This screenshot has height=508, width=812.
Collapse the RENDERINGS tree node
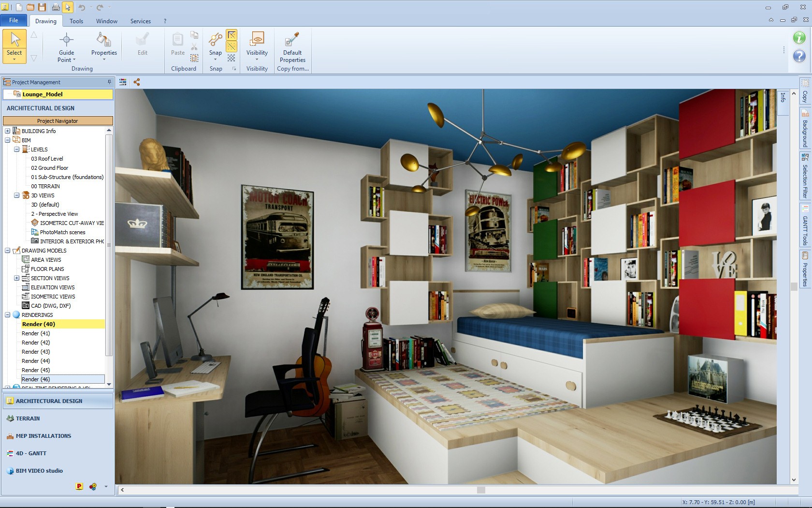point(8,315)
